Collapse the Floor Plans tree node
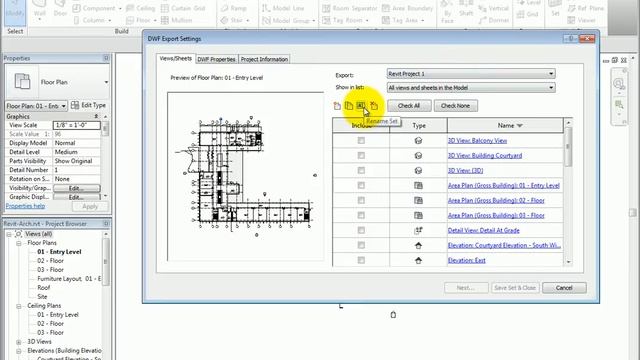Image resolution: width=640 pixels, height=360 pixels. coord(18,243)
